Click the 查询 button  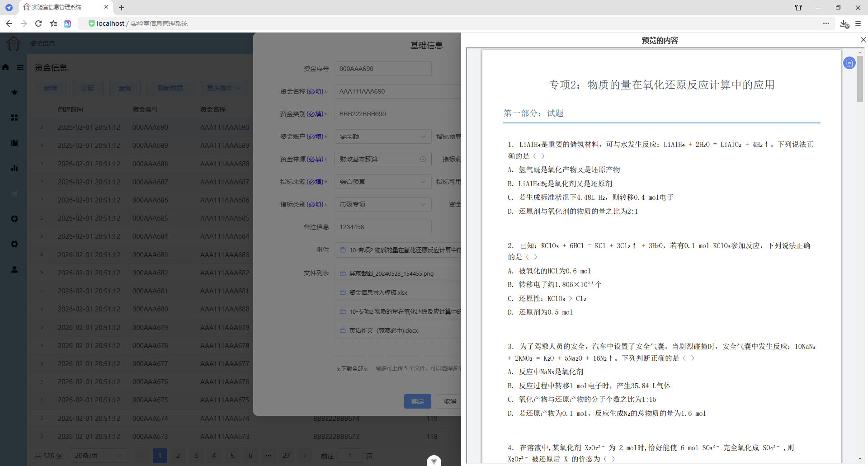click(x=125, y=88)
